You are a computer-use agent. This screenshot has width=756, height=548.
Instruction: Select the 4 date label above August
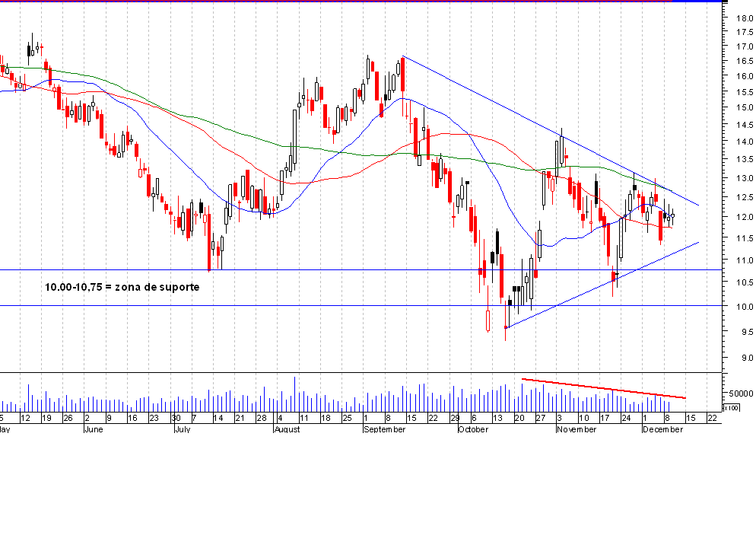(x=281, y=419)
